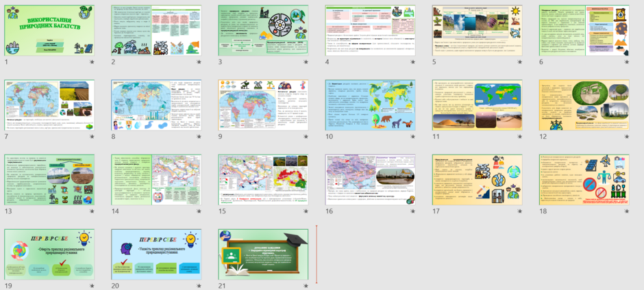The width and height of the screenshot is (644, 290).
Task: Select the title slide ВИКОРИСТАННЯ ПРИРОДНИХ БАГАТСТВ
Action: [x=49, y=30]
